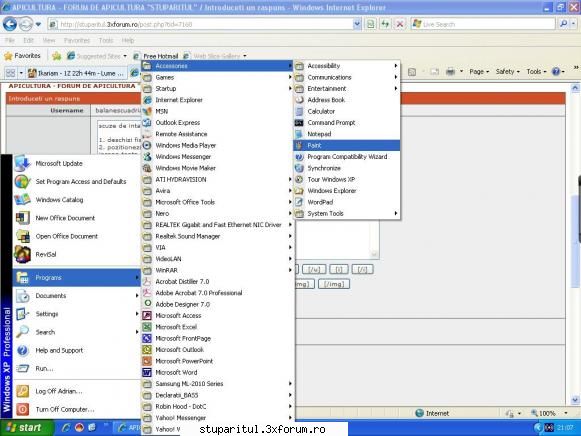Click the Microsoft Outlook icon

coord(147,350)
